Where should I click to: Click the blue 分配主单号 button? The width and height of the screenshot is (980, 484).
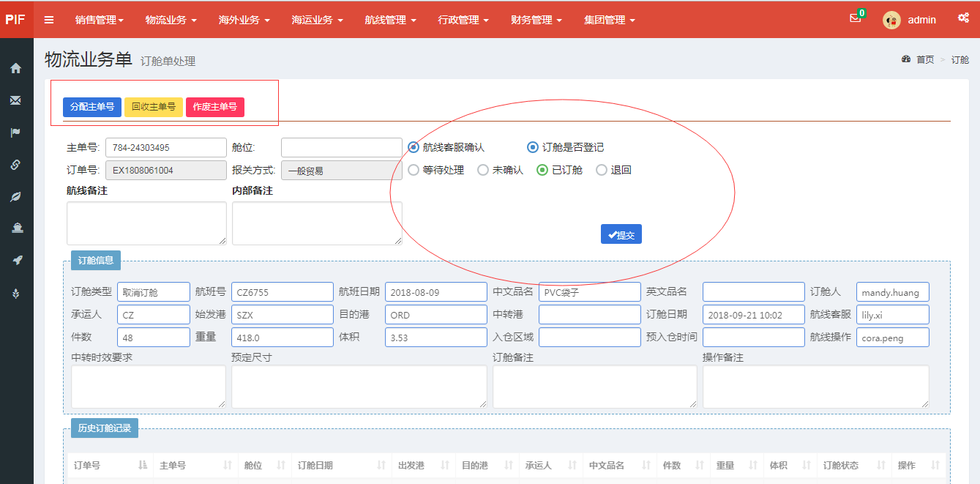coord(92,107)
